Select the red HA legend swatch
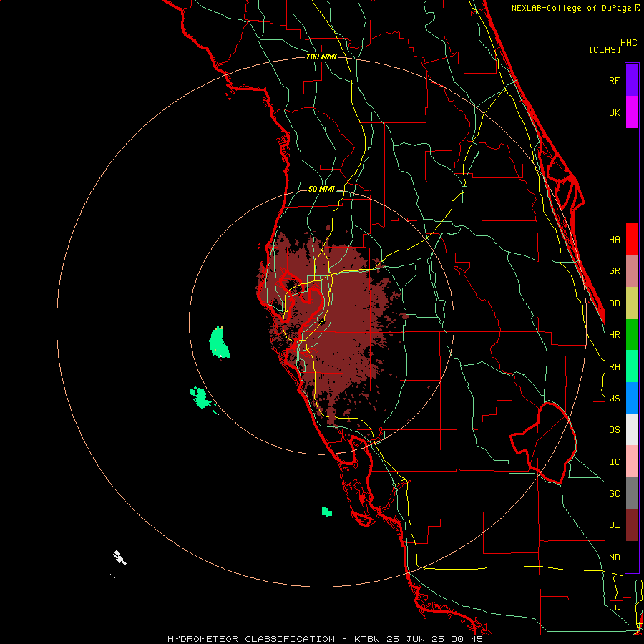Viewport: 644px width, 644px height. [632, 239]
